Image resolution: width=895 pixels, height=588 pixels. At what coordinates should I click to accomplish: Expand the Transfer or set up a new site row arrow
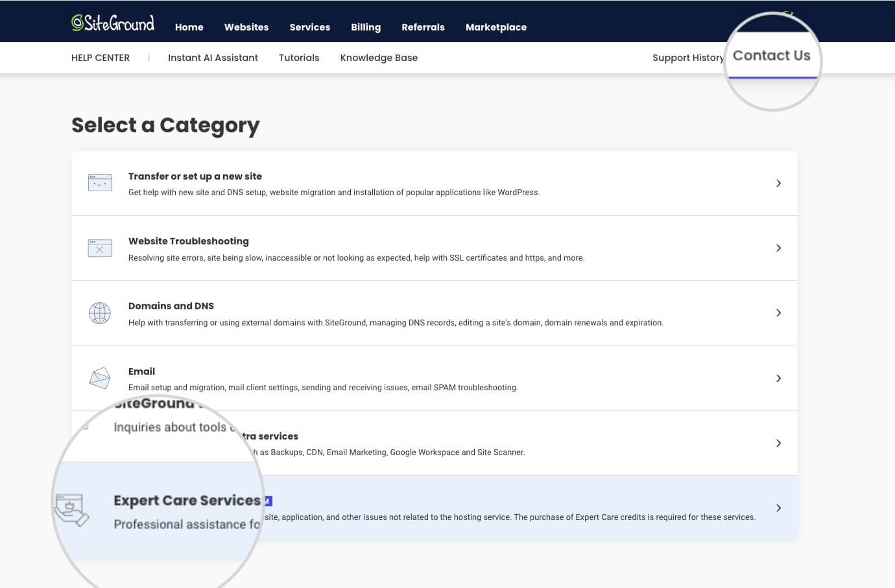point(778,183)
